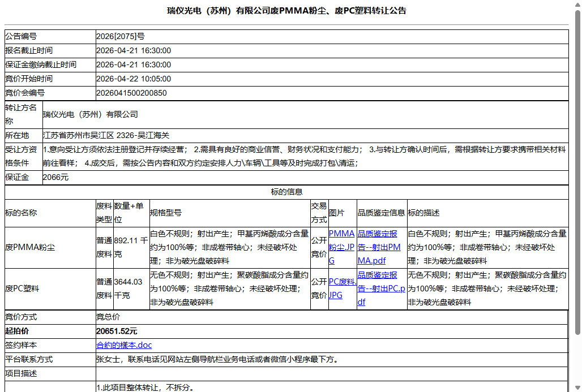Click bidding start time 2026-04-22 10:05:00

(134, 79)
